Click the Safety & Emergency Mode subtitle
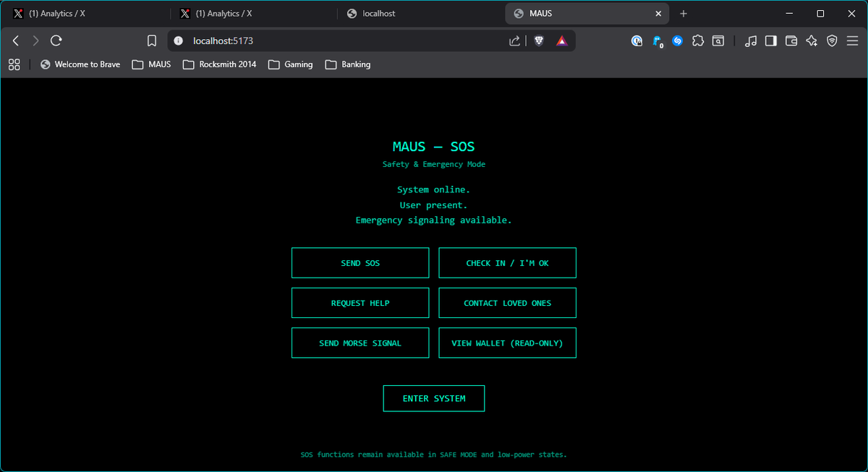The height and width of the screenshot is (472, 868). (x=434, y=164)
